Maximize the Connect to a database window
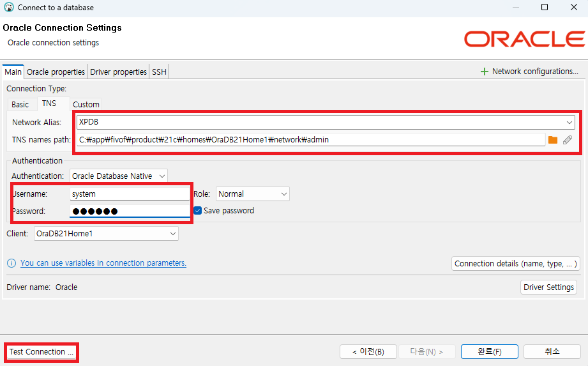The width and height of the screenshot is (588, 366). coord(545,7)
